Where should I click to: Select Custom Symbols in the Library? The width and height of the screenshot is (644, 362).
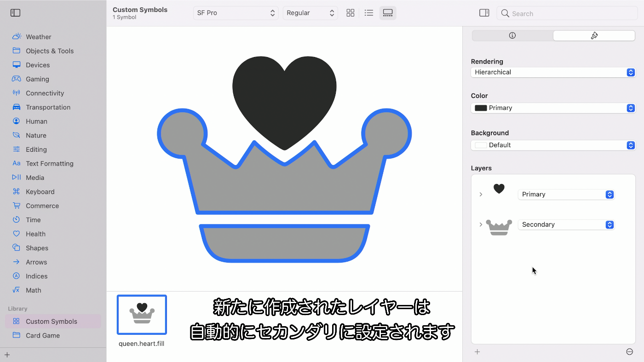tap(53, 322)
